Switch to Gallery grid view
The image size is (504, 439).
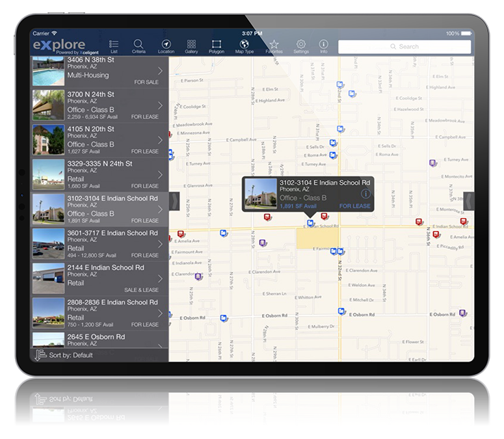point(191,46)
